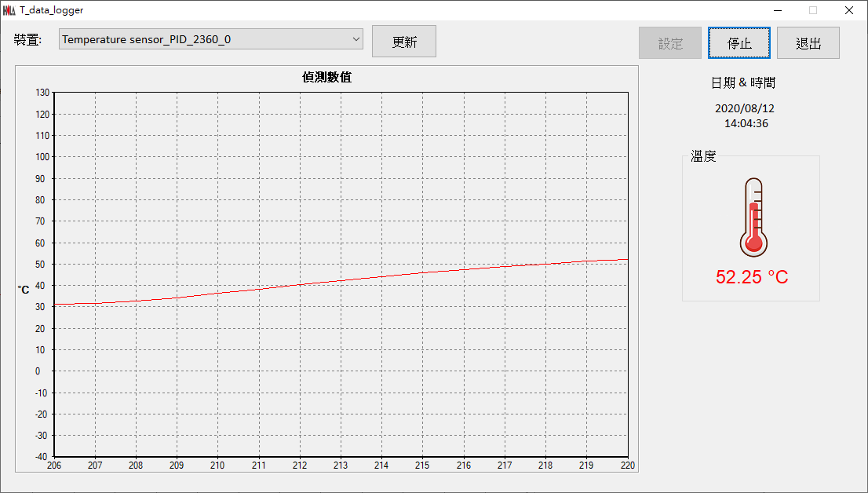
Task: Click the 52.25 °C temperature reading
Action: pos(752,276)
